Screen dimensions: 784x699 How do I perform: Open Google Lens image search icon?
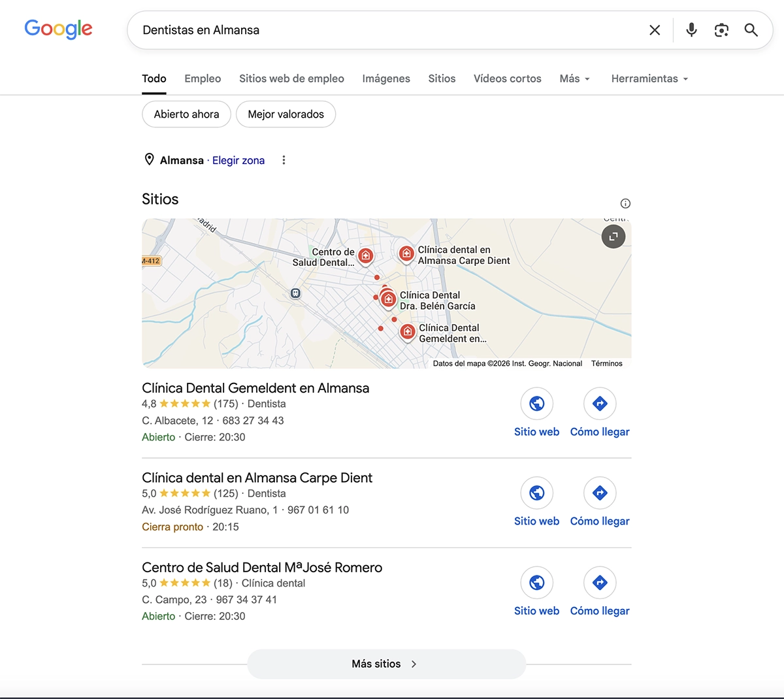(721, 30)
